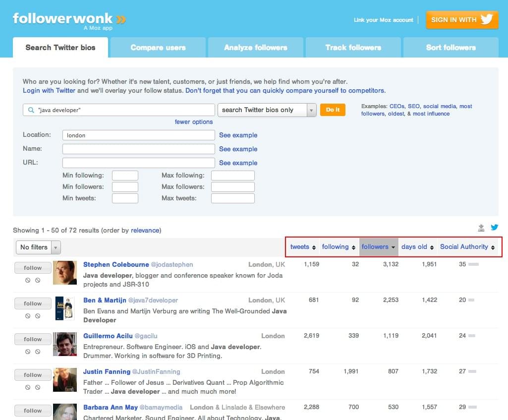Open the Sort followers tab
This screenshot has width=508, height=420.
[x=451, y=47]
